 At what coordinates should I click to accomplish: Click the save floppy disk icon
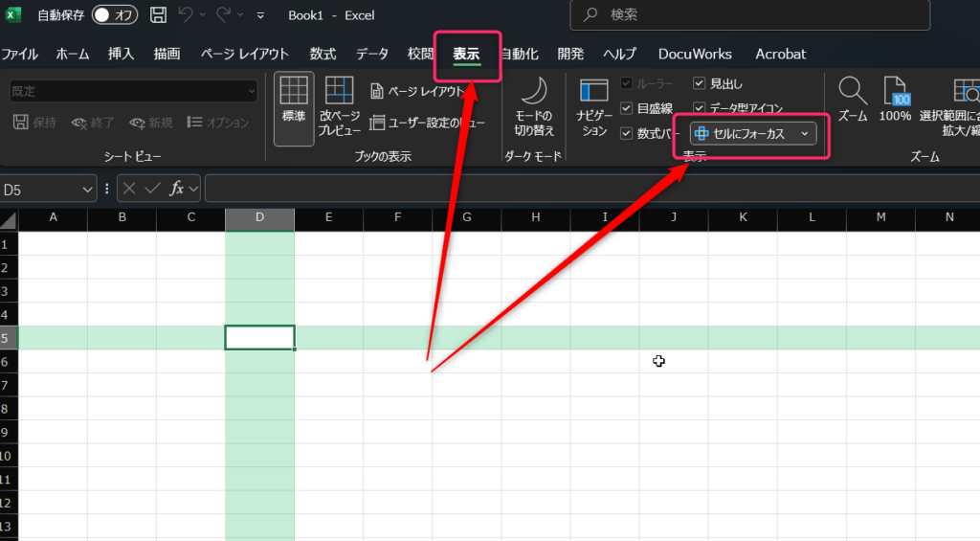159,15
